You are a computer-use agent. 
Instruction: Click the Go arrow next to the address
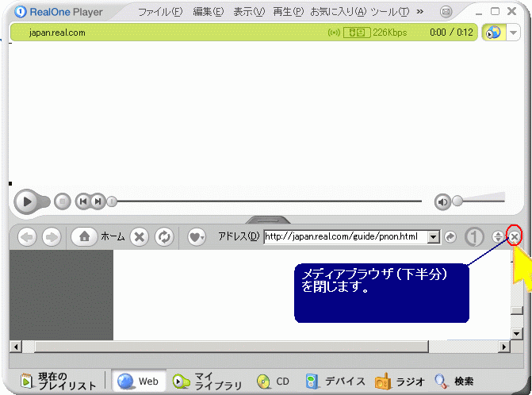tap(450, 237)
